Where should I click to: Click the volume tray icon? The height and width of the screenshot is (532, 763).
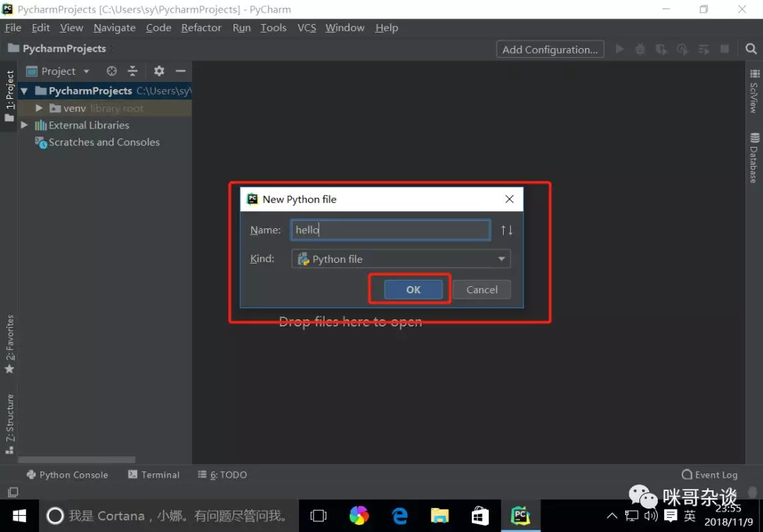click(651, 516)
